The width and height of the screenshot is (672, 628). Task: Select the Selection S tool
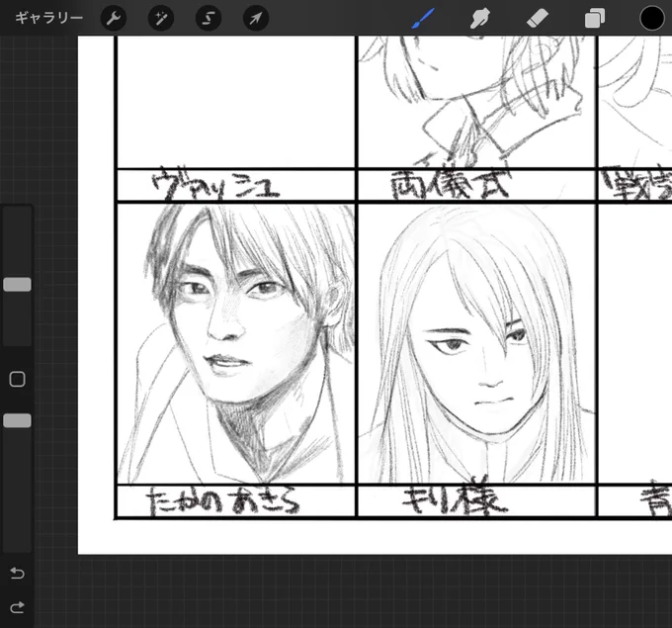click(x=209, y=19)
